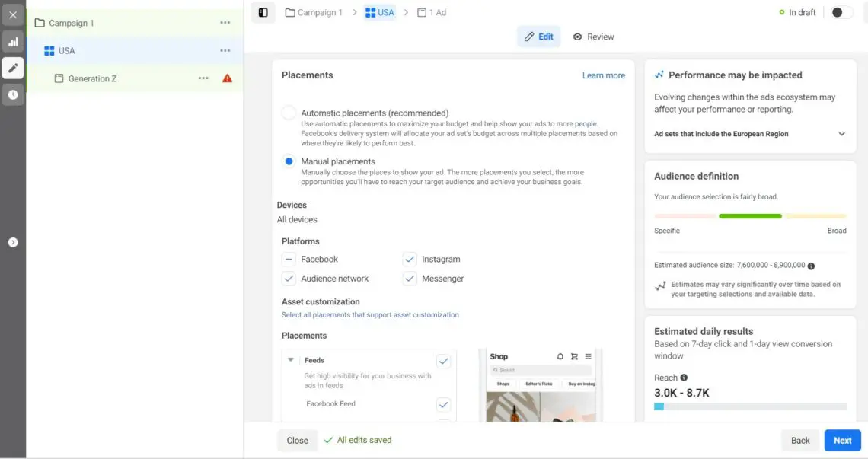Click the Learn more link for Placements
868x459 pixels.
click(604, 75)
